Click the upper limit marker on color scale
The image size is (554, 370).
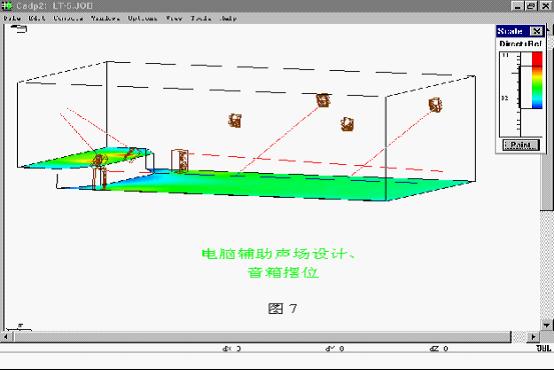tap(531, 66)
